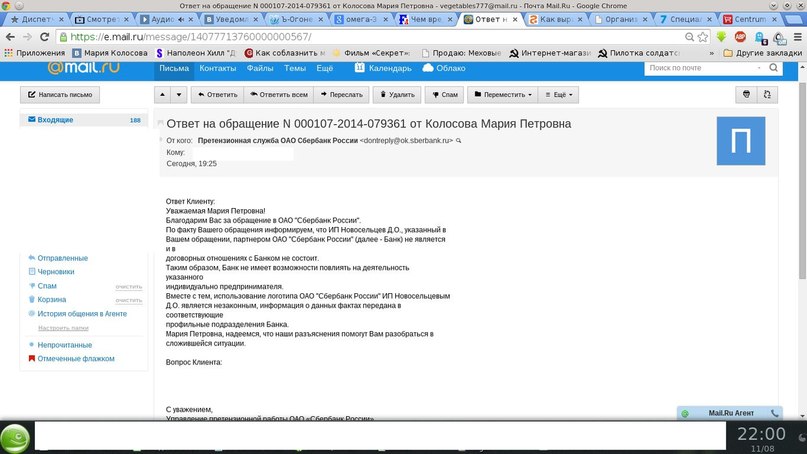Close the Как выр tab

point(580,19)
